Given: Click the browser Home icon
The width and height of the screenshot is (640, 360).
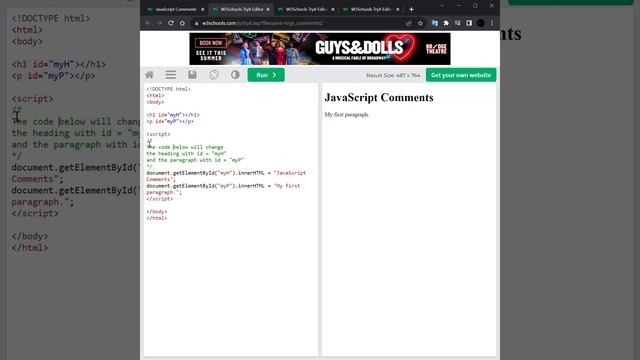Looking at the screenshot, I should pos(182,23).
